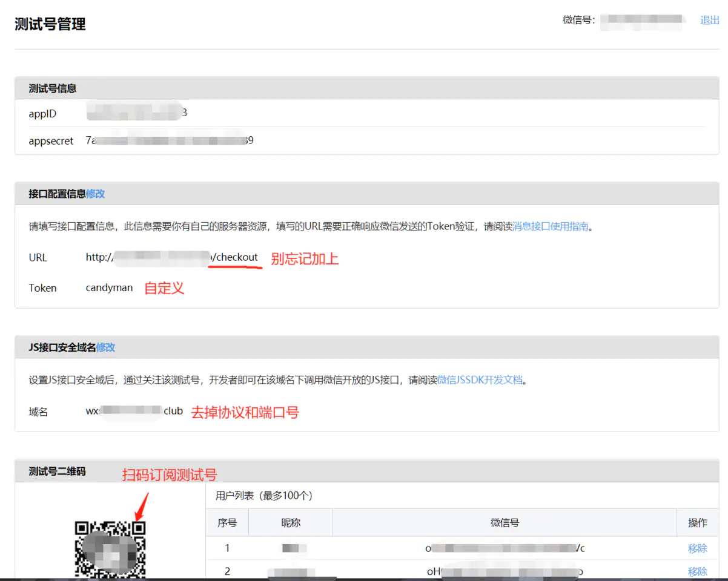This screenshot has height=581, width=728.
Task: Click the Token value candyman
Action: (109, 287)
